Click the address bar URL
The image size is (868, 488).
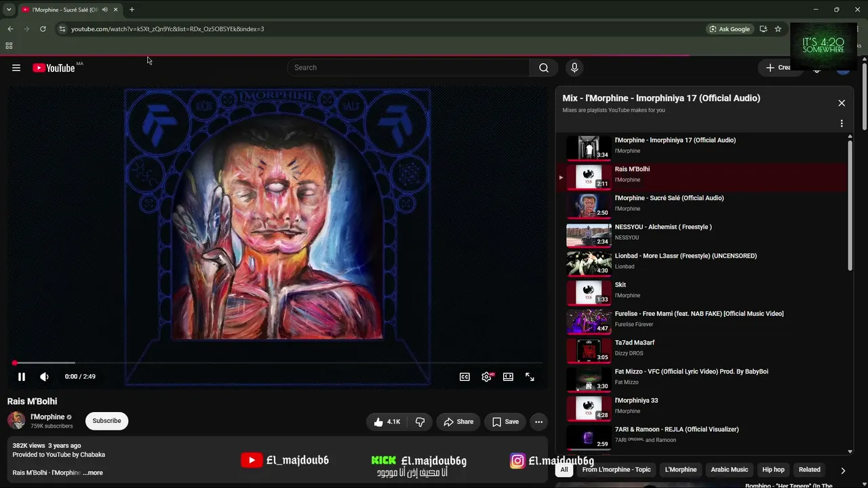click(167, 29)
